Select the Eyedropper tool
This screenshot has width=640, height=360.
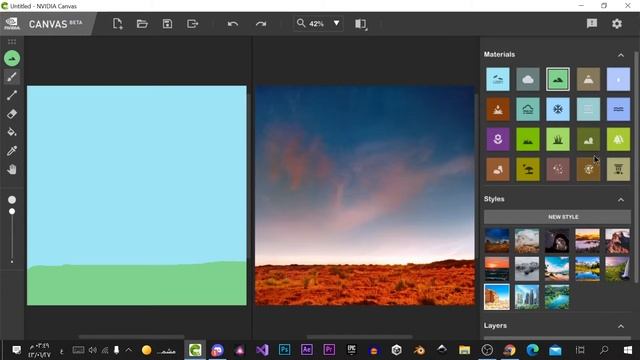pyautogui.click(x=12, y=151)
